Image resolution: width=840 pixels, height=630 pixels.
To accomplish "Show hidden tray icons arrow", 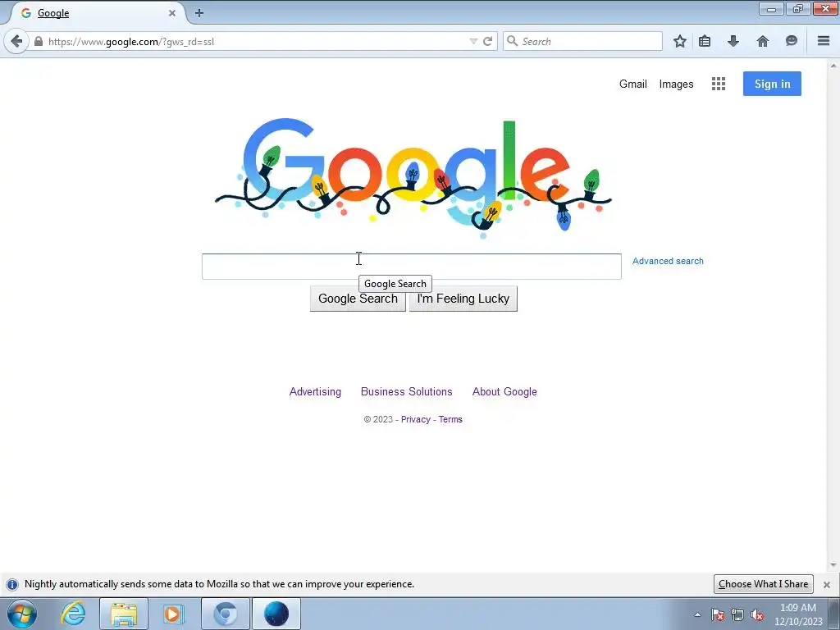I will (697, 614).
